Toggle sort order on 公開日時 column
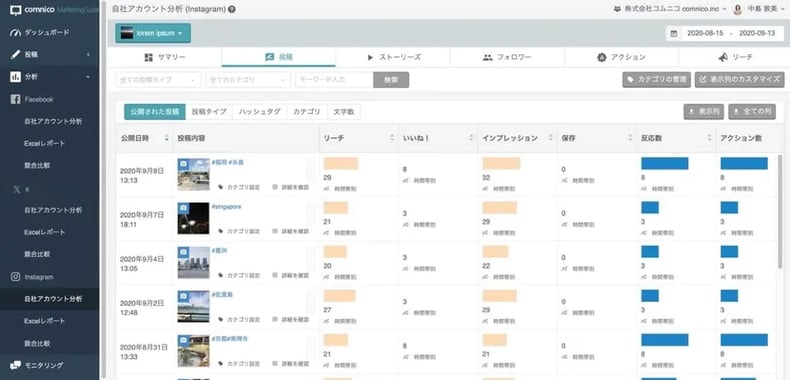 click(x=167, y=138)
